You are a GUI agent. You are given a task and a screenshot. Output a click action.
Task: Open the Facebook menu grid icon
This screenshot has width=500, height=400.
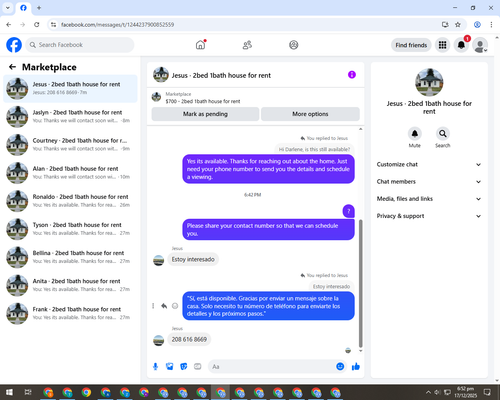pyautogui.click(x=442, y=45)
